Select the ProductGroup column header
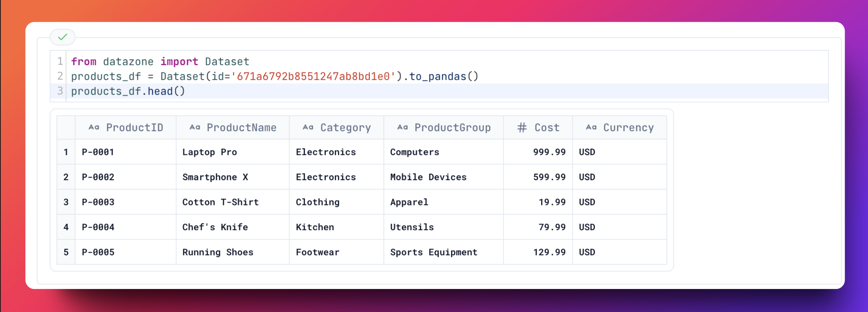Image resolution: width=868 pixels, height=312 pixels. coord(444,128)
